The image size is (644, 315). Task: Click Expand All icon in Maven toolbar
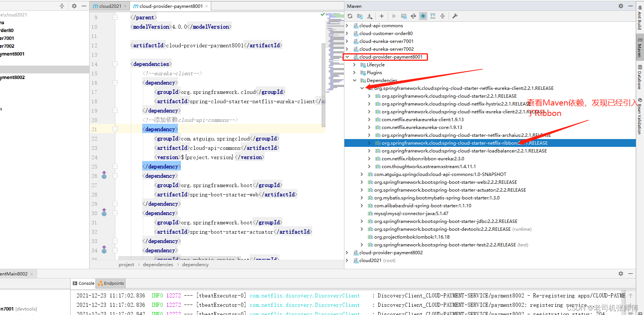[433, 16]
